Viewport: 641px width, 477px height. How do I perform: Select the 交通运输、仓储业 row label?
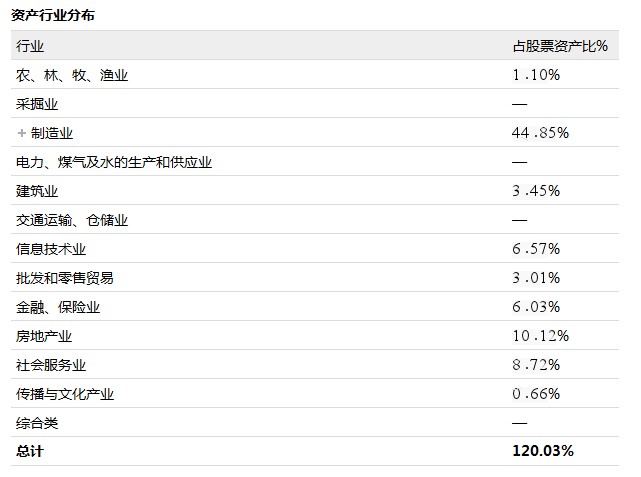click(72, 220)
